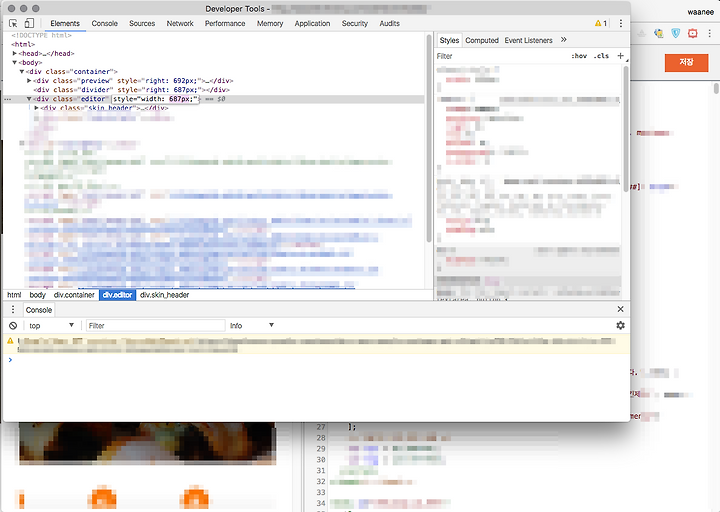Open the console drawer three-dot menu
Image resolution: width=720 pixels, height=512 pixels.
(13, 309)
